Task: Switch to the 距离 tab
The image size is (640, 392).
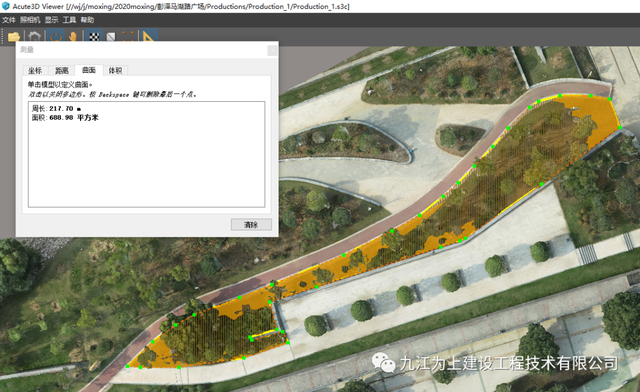Action: (x=62, y=71)
